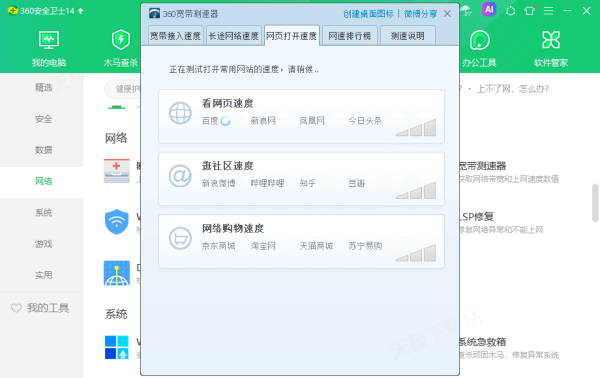Click the first-aid kit tool icon under 网络
The image size is (600, 378).
click(116, 171)
